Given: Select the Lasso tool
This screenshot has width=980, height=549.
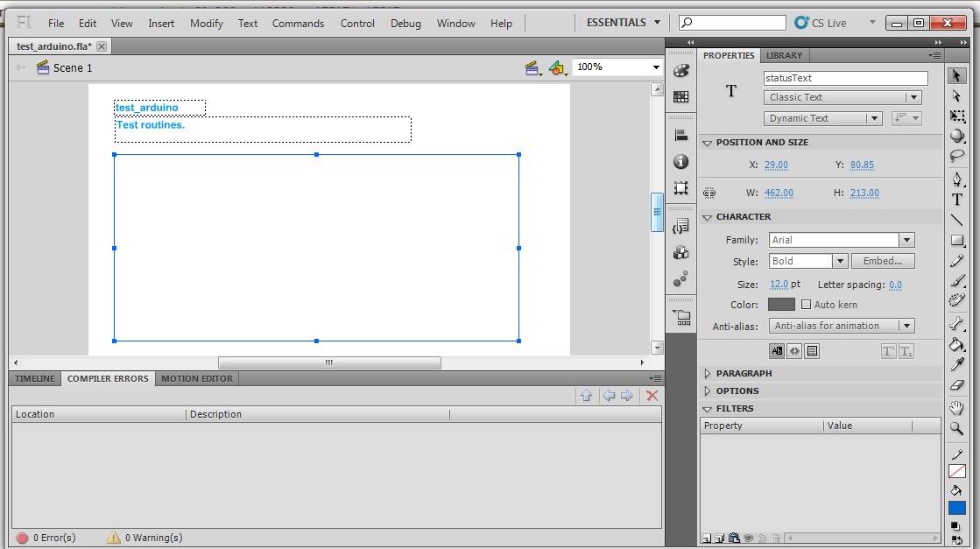Looking at the screenshot, I should tap(956, 156).
